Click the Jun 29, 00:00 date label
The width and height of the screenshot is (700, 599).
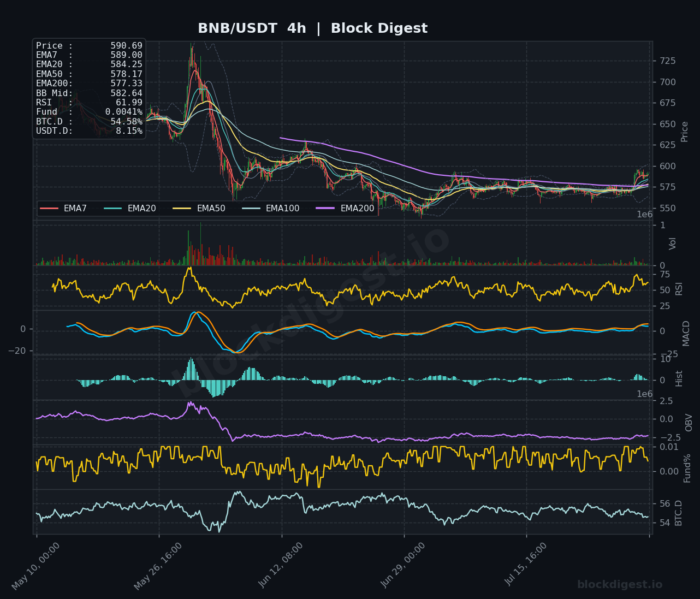pyautogui.click(x=403, y=565)
